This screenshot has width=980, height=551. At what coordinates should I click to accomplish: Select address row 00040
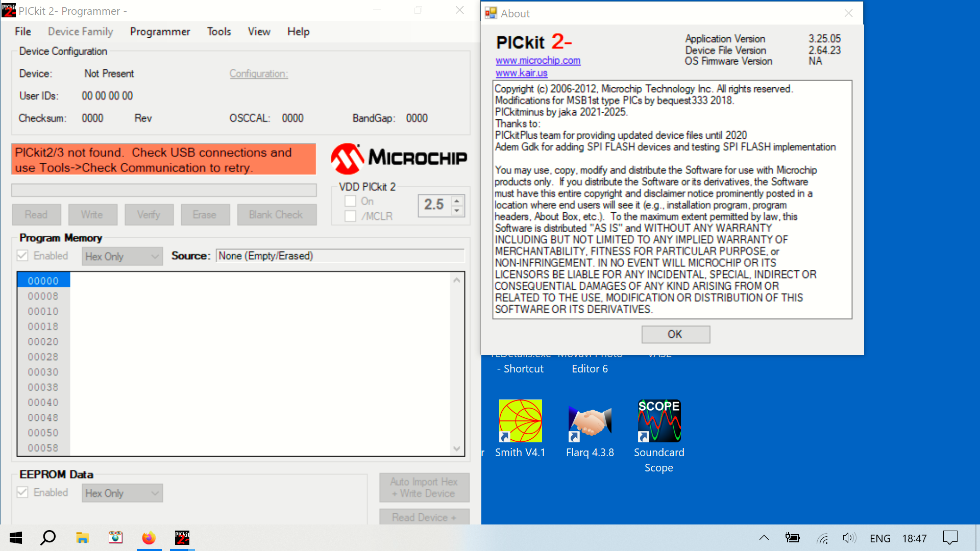(x=43, y=402)
